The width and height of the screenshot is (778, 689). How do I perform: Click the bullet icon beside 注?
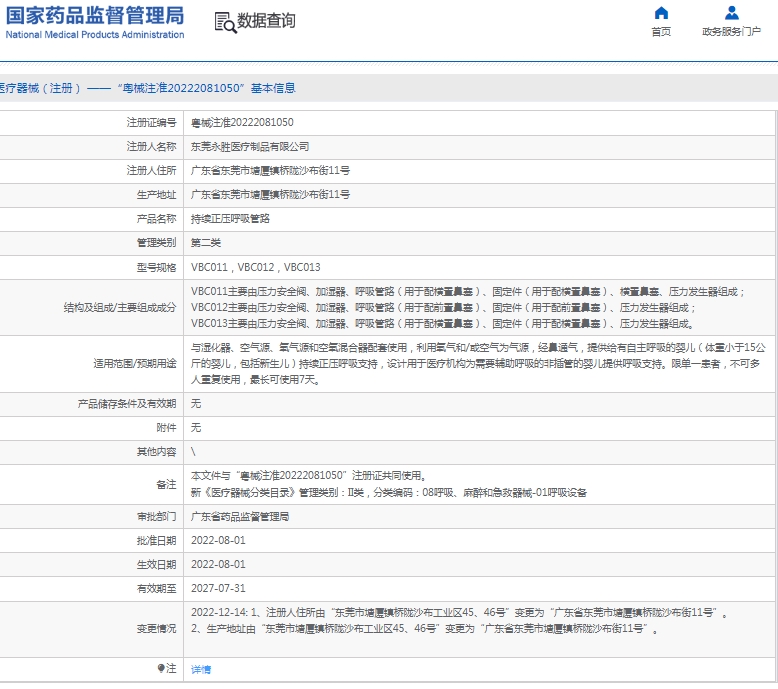click(161, 668)
